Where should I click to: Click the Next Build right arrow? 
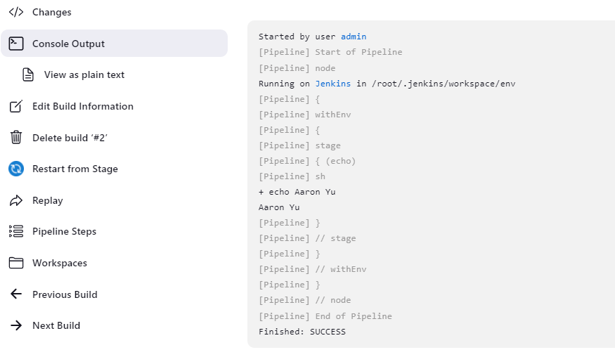coord(15,325)
